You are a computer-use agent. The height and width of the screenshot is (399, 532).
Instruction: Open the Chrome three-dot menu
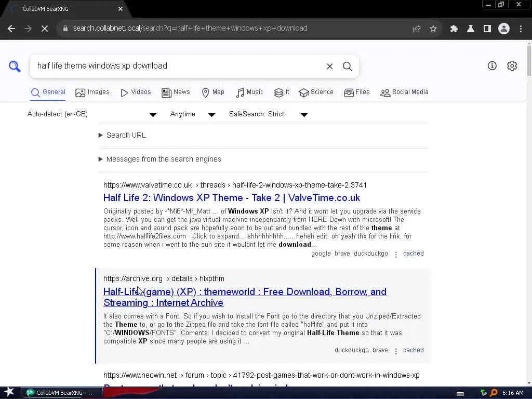click(x=521, y=29)
